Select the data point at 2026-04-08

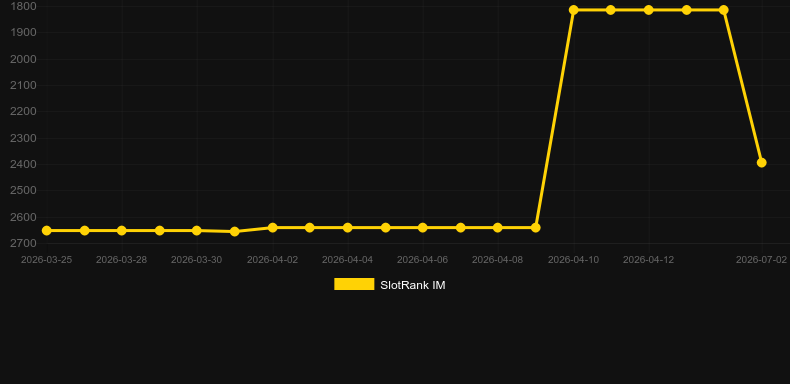click(x=498, y=228)
